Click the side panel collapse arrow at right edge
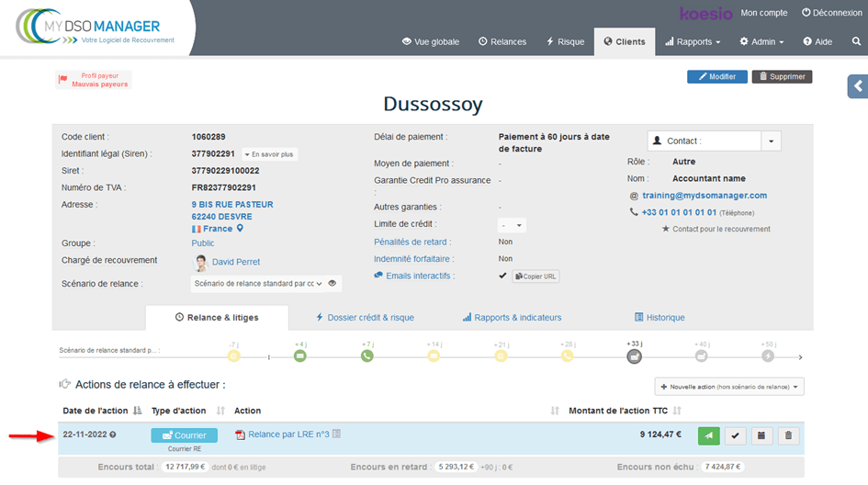868x485 pixels. pyautogui.click(x=857, y=86)
